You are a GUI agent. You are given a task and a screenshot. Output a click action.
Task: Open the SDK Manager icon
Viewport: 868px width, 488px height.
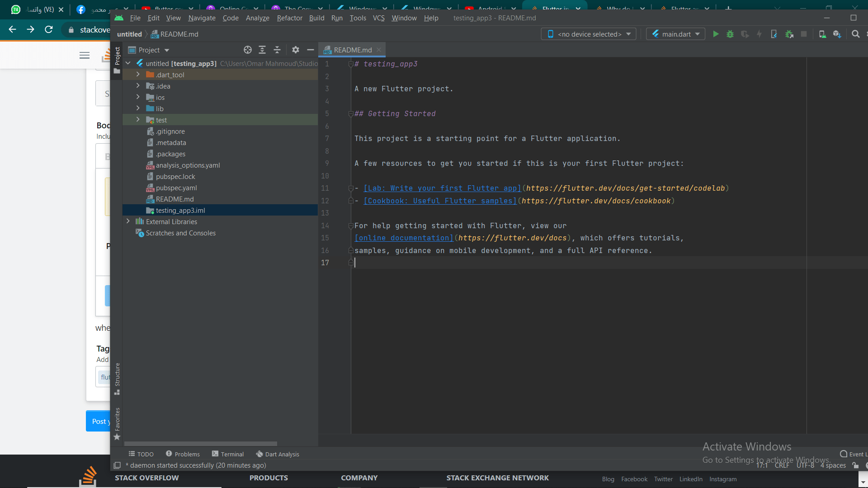[837, 34]
